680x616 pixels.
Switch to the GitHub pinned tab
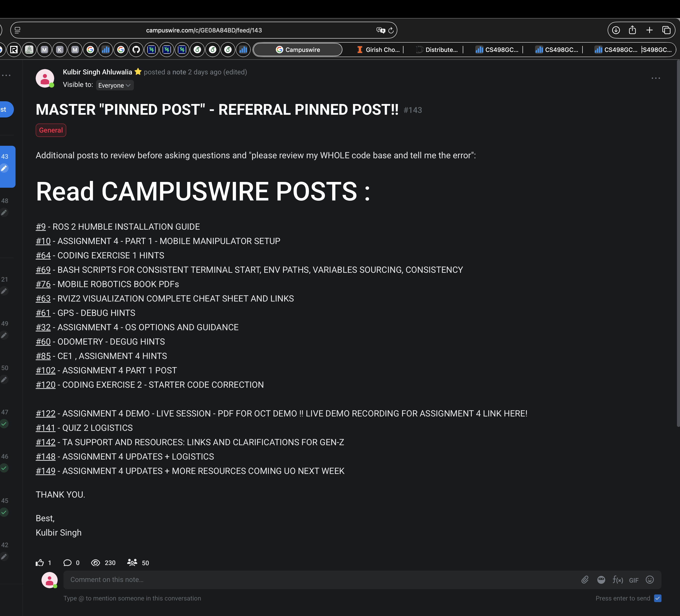(x=136, y=50)
